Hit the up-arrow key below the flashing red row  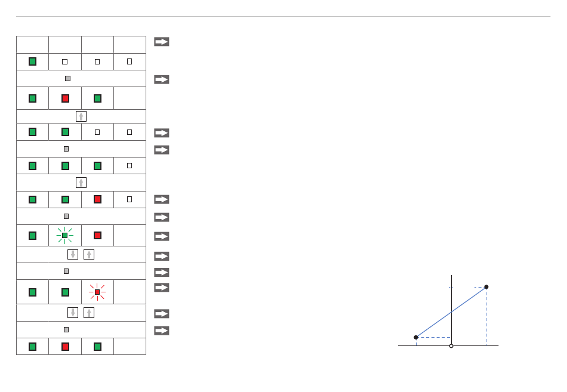click(x=89, y=313)
